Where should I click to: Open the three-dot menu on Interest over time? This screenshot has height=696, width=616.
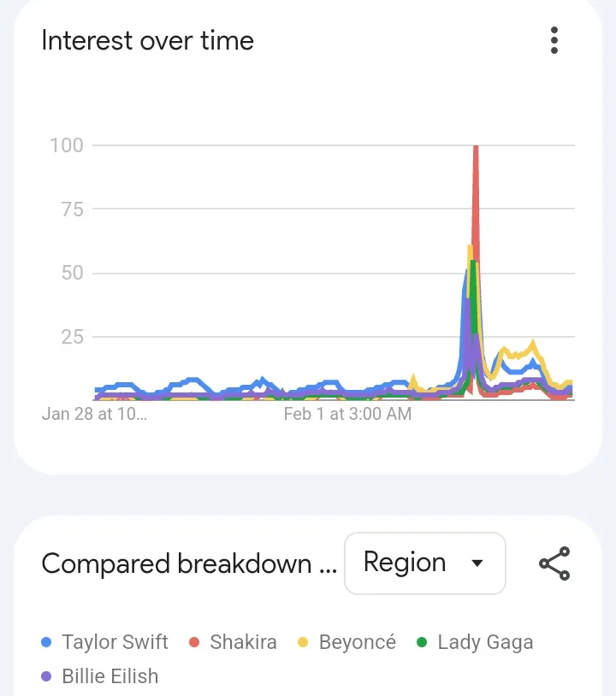tap(554, 40)
